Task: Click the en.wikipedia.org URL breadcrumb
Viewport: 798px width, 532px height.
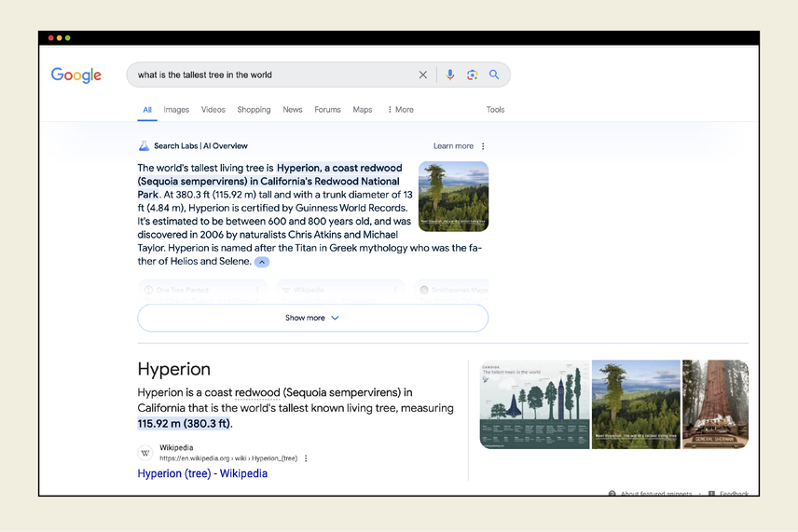Action: [228, 458]
